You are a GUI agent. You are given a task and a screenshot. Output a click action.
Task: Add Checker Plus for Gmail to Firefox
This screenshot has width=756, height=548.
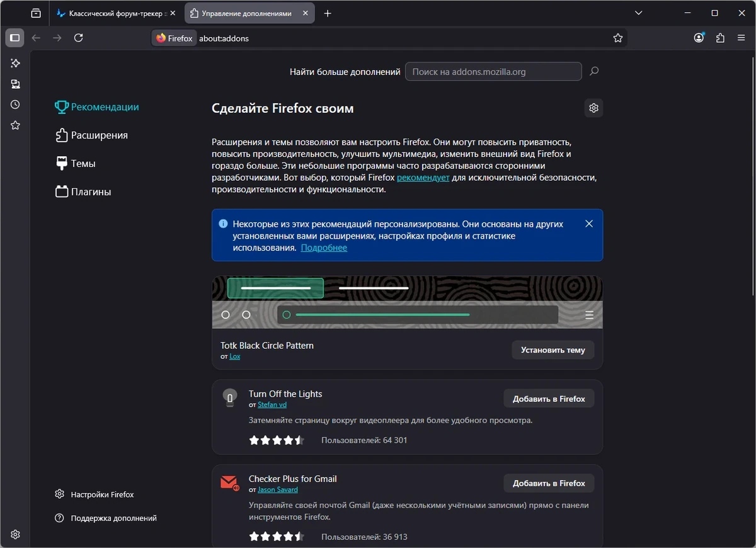tap(549, 483)
